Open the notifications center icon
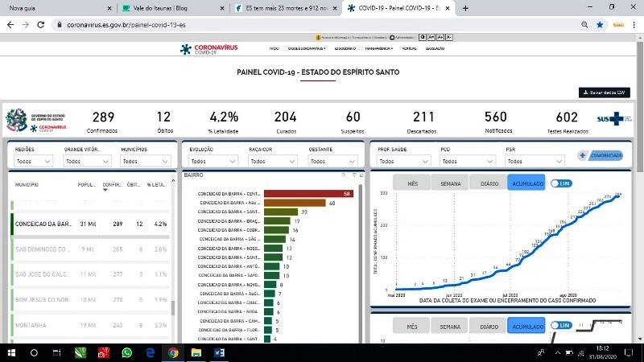644x362 pixels. [629, 352]
